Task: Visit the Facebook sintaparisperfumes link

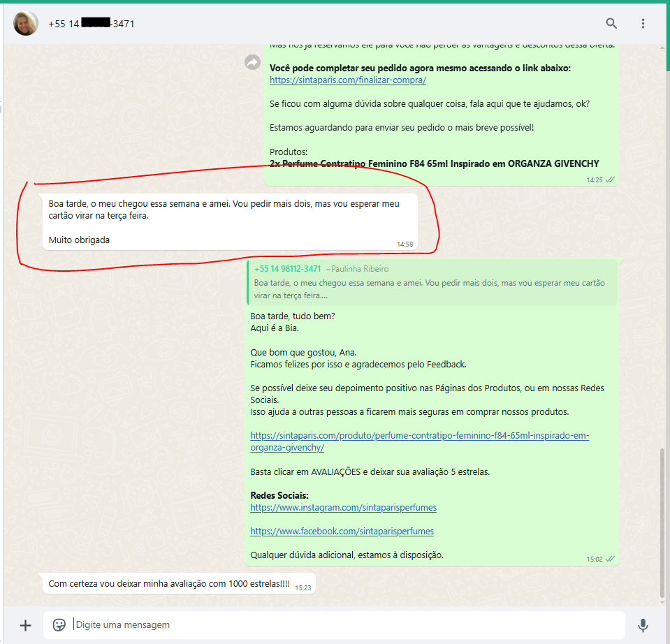Action: [342, 531]
